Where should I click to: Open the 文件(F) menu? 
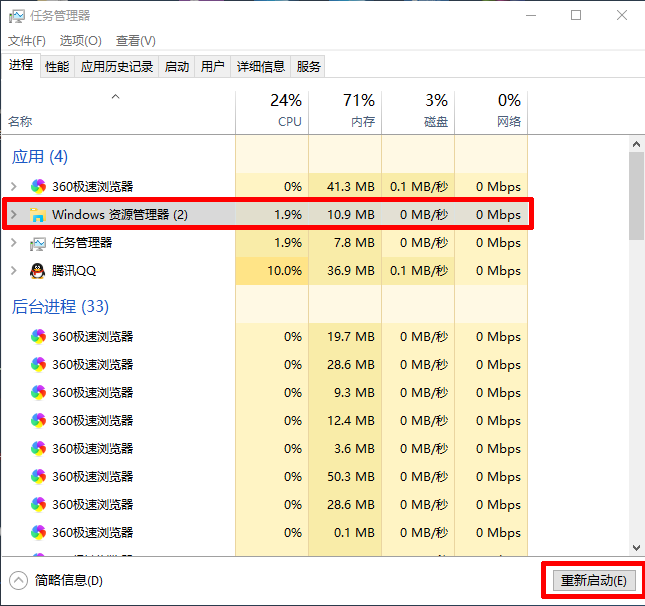27,41
